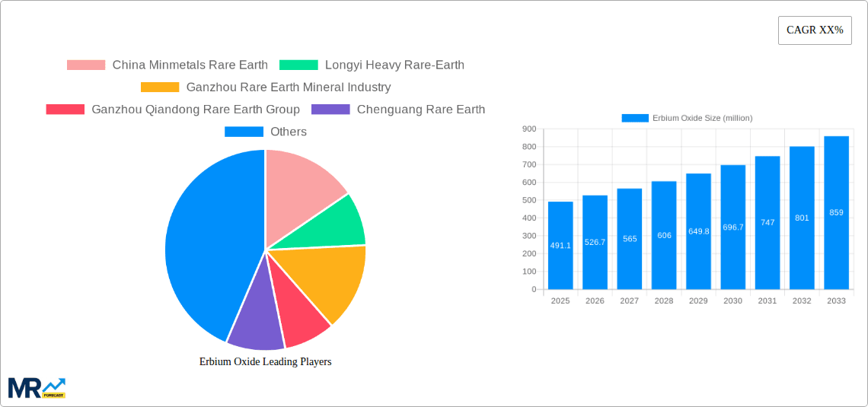Click Ganzhou Rare Earth Mineral Industry label
This screenshot has width=868, height=407.
point(289,87)
